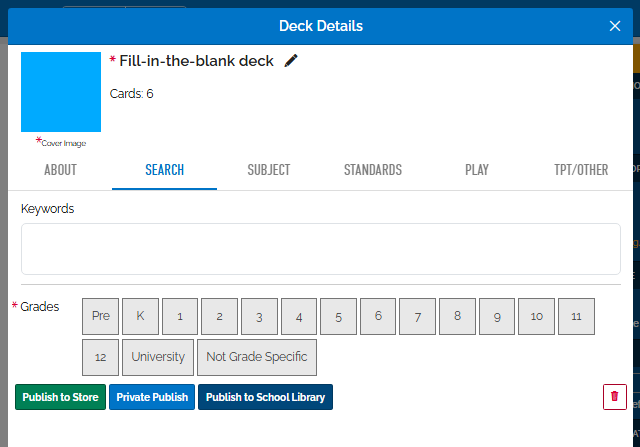The image size is (640, 447).
Task: Toggle the K grade button
Action: click(x=140, y=316)
